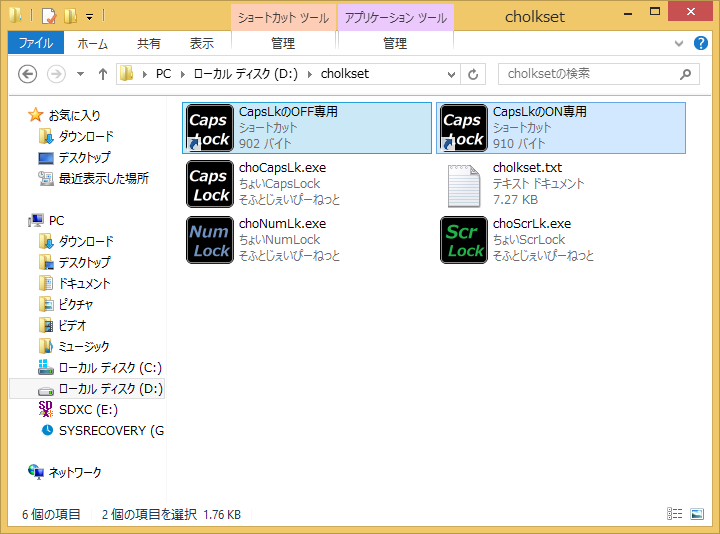Open the help question mark icon
This screenshot has height=534, width=720.
coord(704,44)
